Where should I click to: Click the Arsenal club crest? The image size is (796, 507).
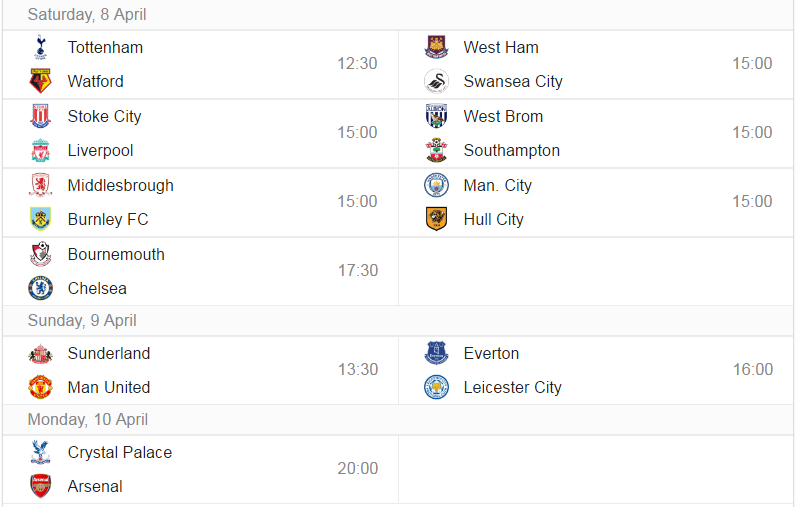tap(41, 486)
